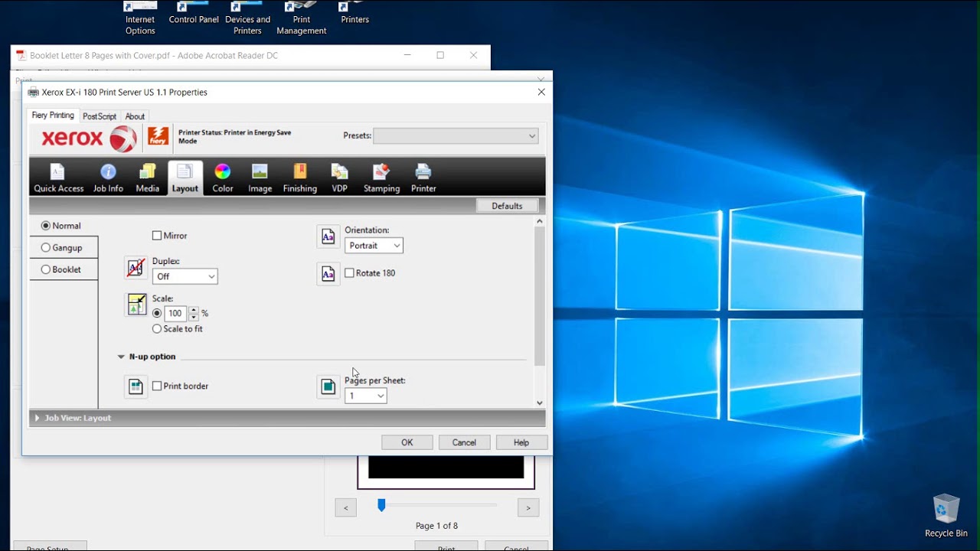The width and height of the screenshot is (980, 551).
Task: Click the page preview slider handle
Action: click(x=381, y=505)
